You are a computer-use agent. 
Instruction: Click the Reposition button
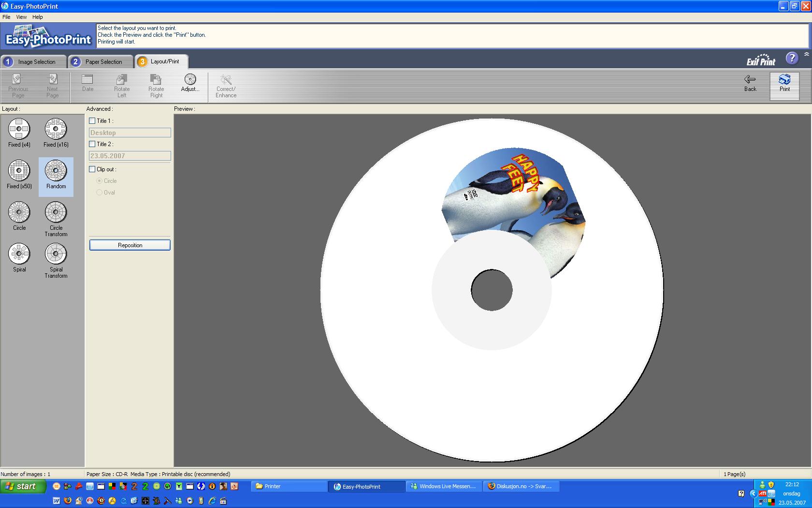point(130,245)
